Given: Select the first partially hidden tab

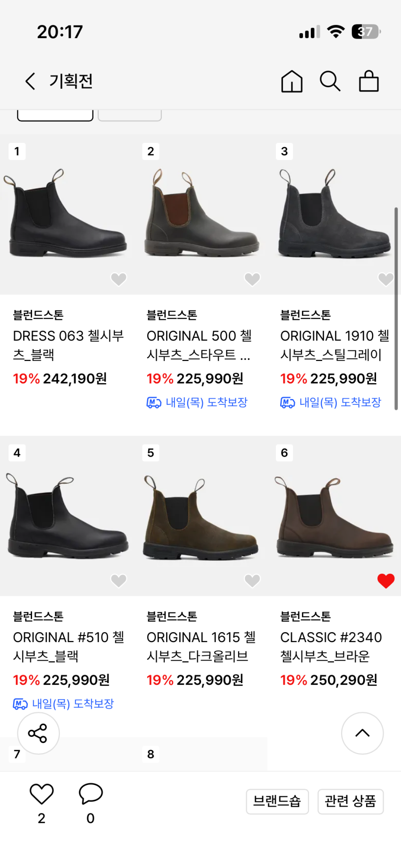Looking at the screenshot, I should (55, 115).
